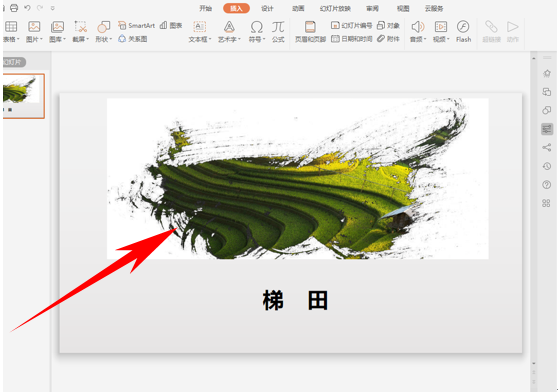Image resolution: width=558 pixels, height=392 pixels.
Task: Click the Redo arrow icon
Action: pos(40,7)
